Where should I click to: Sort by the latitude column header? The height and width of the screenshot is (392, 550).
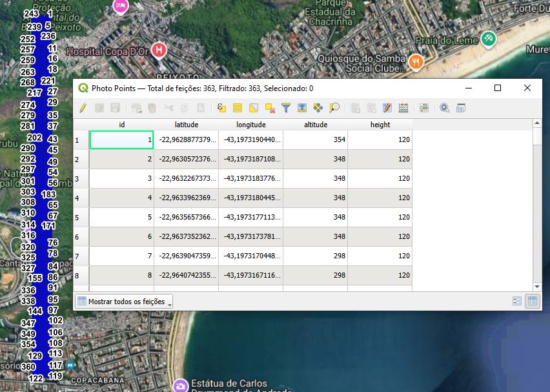186,125
